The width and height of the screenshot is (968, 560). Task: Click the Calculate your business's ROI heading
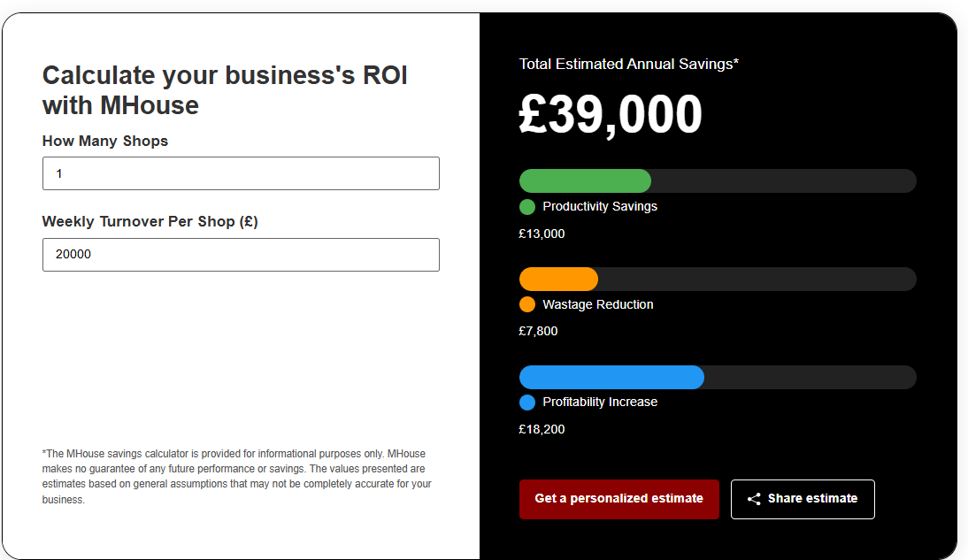coord(224,89)
